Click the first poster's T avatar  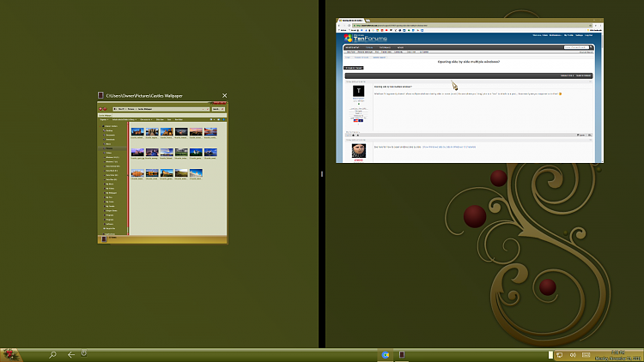359,91
